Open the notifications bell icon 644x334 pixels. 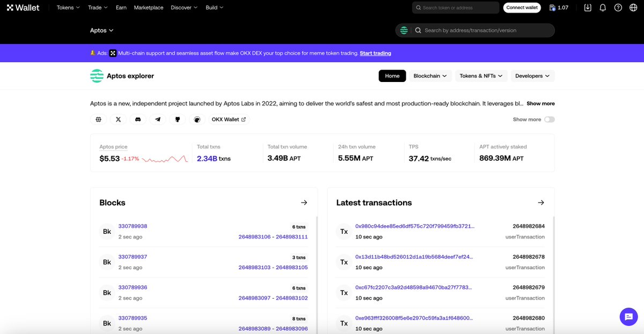603,8
